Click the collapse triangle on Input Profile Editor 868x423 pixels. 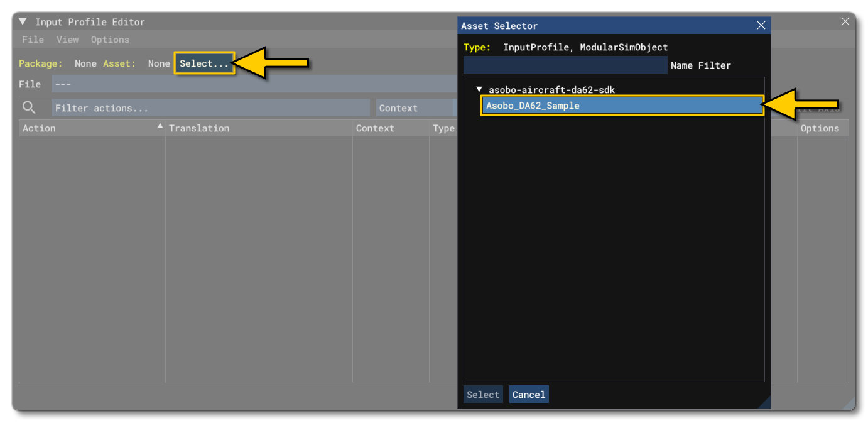23,21
